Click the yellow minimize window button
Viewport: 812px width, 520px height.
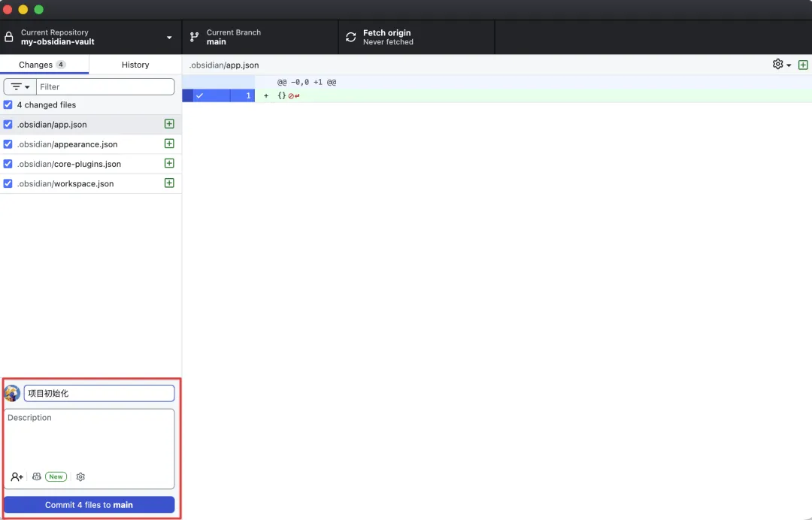(x=23, y=9)
